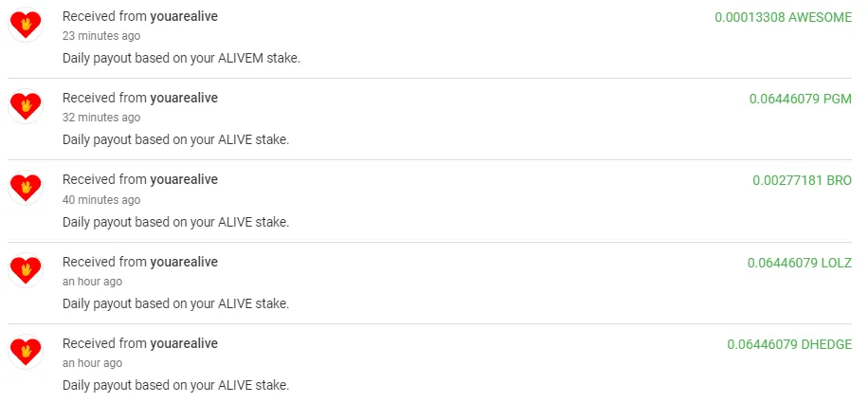
Task: Click the BRO payout memo text
Action: coord(175,222)
